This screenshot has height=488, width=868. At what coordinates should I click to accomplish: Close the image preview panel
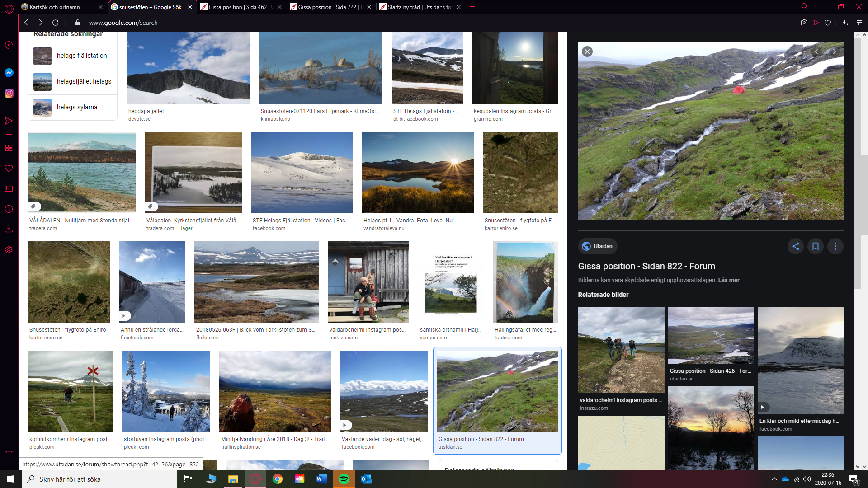(x=587, y=52)
